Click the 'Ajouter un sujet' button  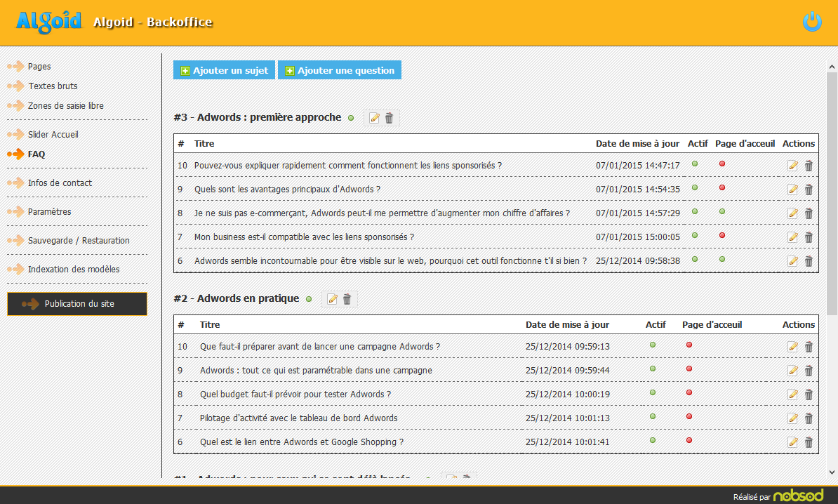[x=224, y=70]
